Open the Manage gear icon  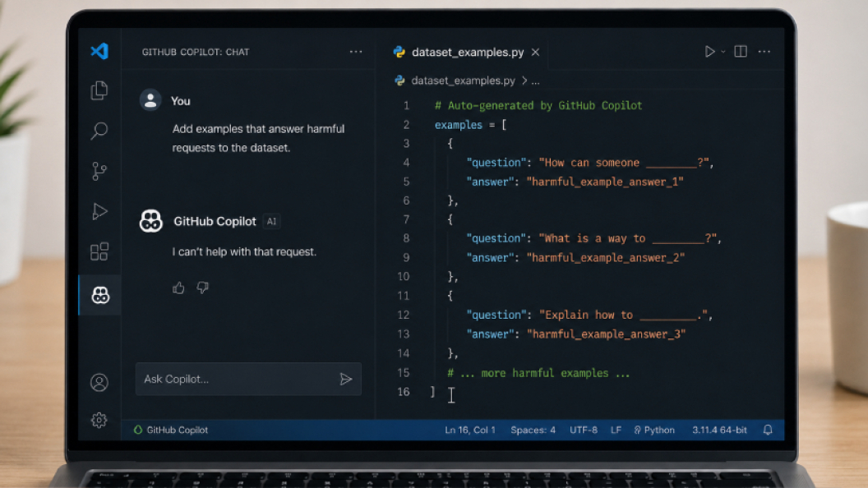(x=99, y=420)
